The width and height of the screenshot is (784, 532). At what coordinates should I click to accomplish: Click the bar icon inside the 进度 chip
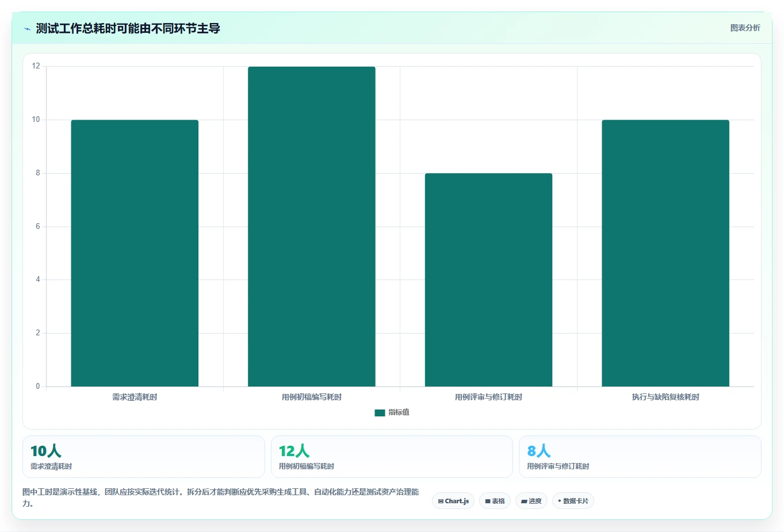point(524,502)
